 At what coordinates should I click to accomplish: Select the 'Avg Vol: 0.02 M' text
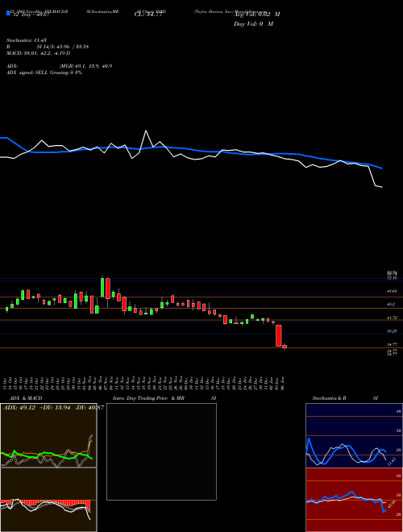coord(257,15)
